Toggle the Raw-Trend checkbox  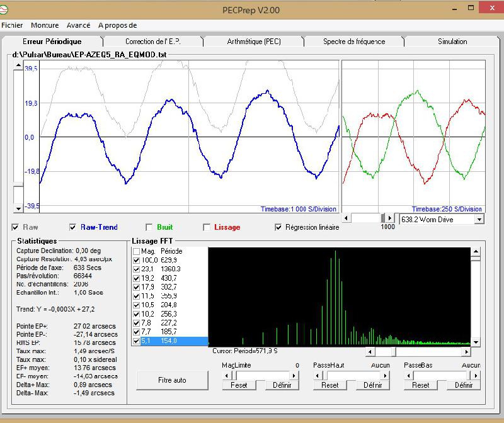click(x=74, y=227)
